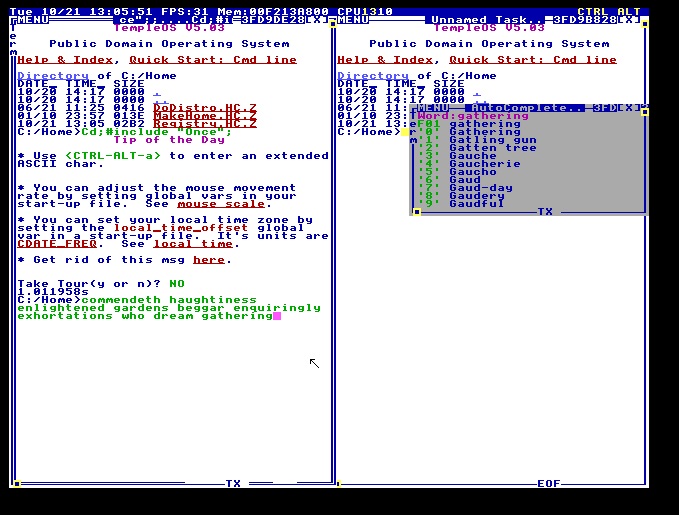Select '0' Gathering autocomplete entry

pyautogui.click(x=469, y=132)
